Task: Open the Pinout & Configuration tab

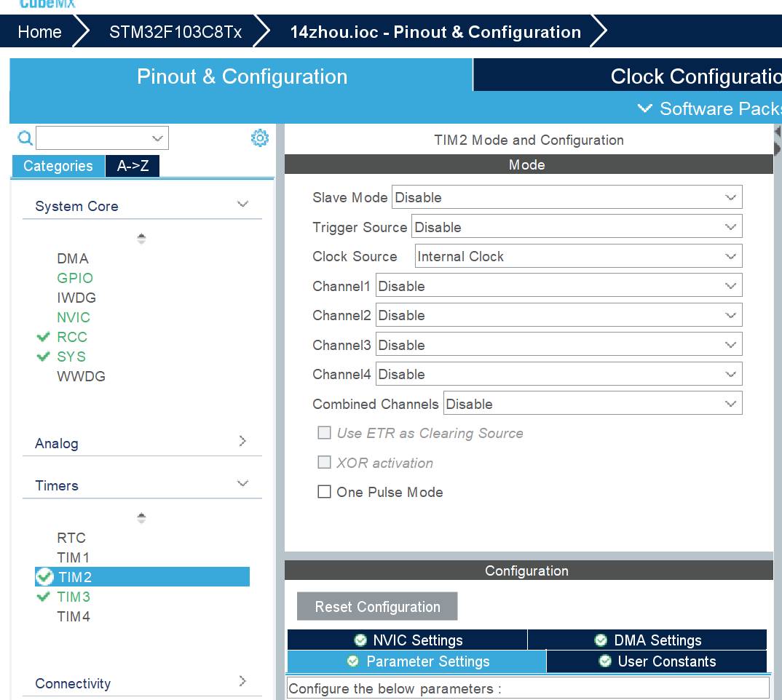Action: (242, 76)
